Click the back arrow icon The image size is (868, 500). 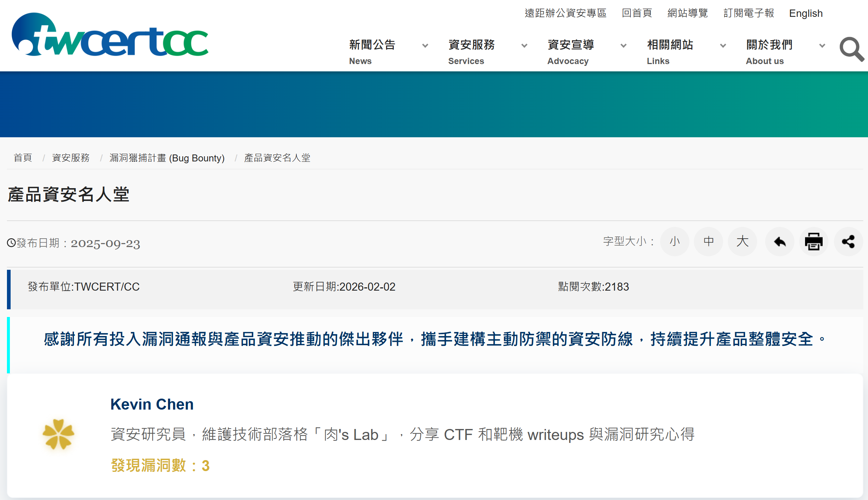[779, 242]
